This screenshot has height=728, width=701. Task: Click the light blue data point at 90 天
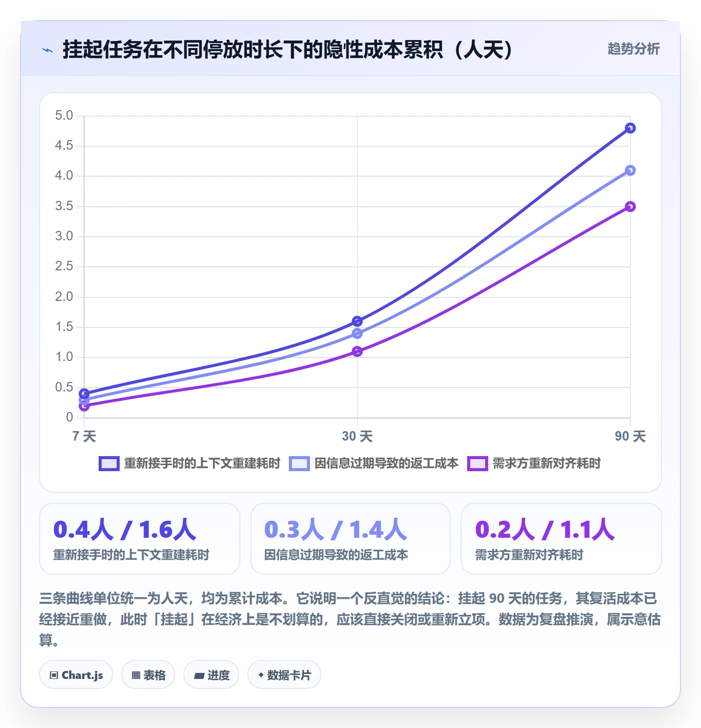pos(630,171)
